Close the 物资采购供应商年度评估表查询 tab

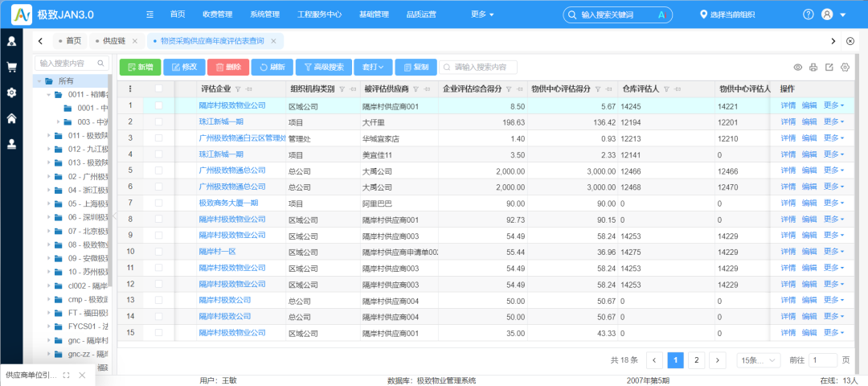click(273, 41)
